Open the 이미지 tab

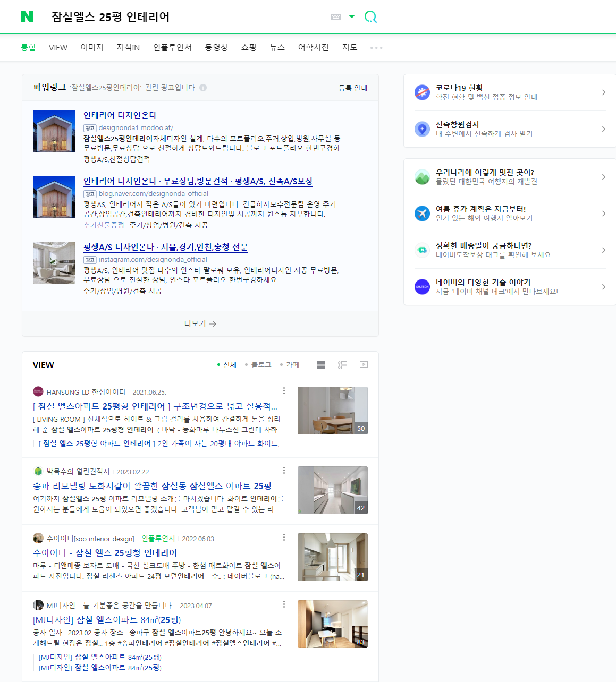click(92, 47)
